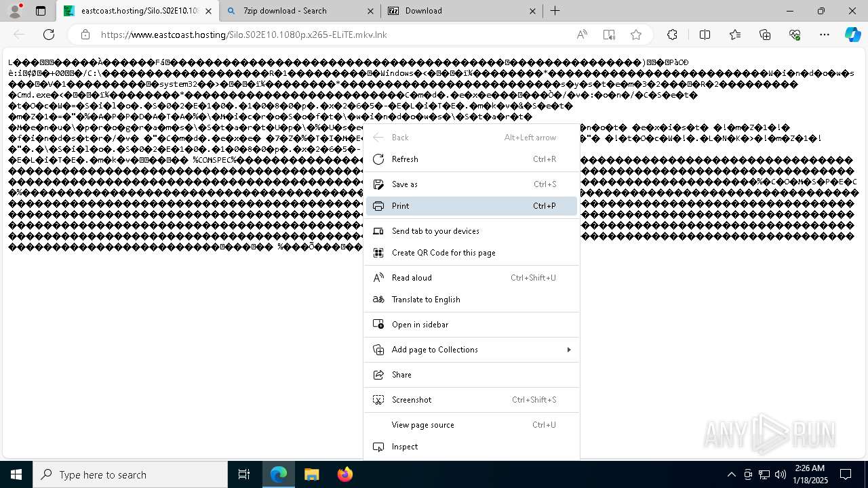Open Immersive Reader icon in address bar
868x488 pixels.
(x=609, y=35)
